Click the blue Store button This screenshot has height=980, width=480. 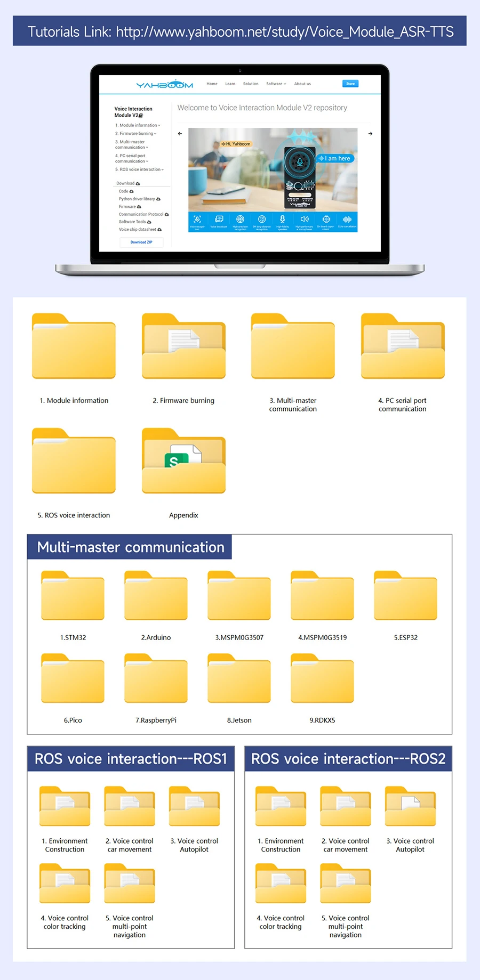[x=350, y=84]
